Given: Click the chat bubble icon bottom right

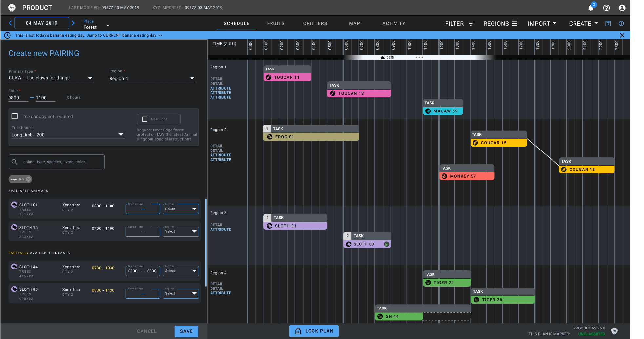Looking at the screenshot, I should (x=614, y=331).
